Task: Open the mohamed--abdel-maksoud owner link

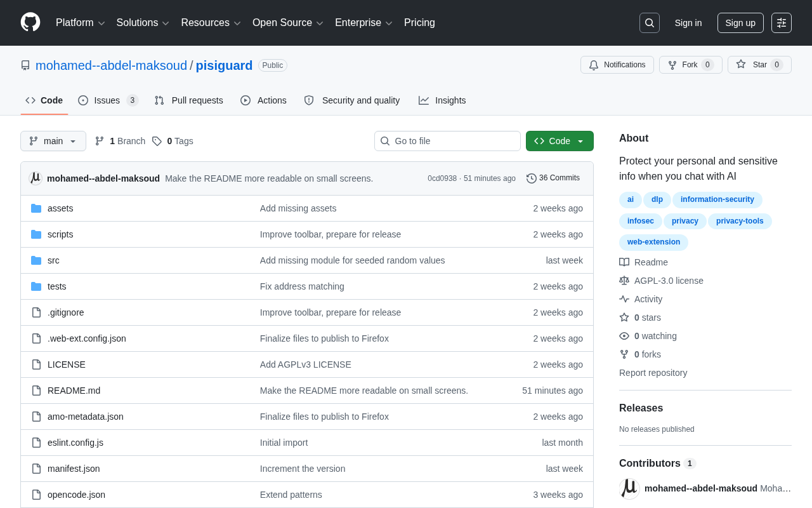Action: point(111,65)
